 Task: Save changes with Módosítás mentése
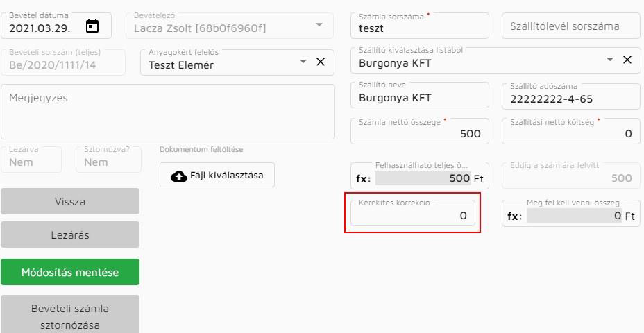(x=70, y=272)
